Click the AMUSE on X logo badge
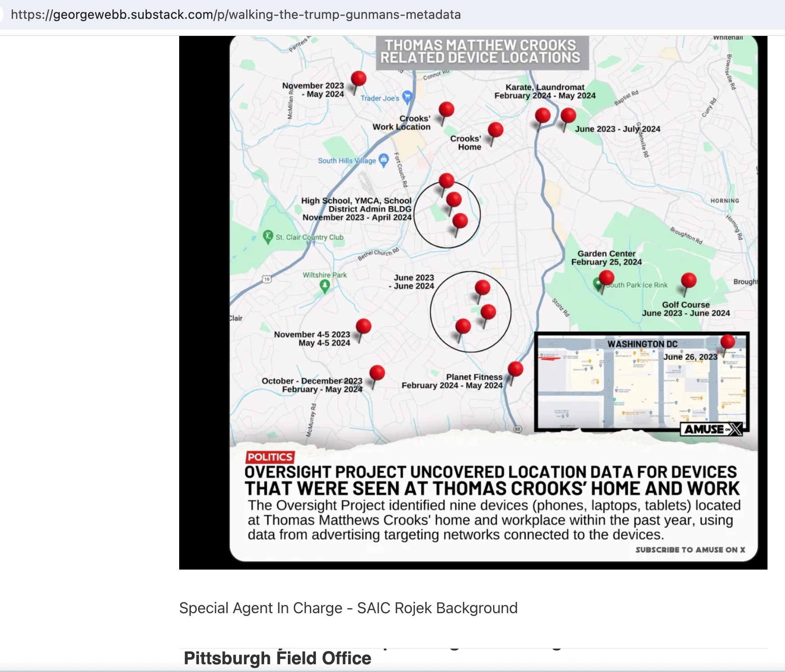This screenshot has height=672, width=785. pyautogui.click(x=711, y=429)
